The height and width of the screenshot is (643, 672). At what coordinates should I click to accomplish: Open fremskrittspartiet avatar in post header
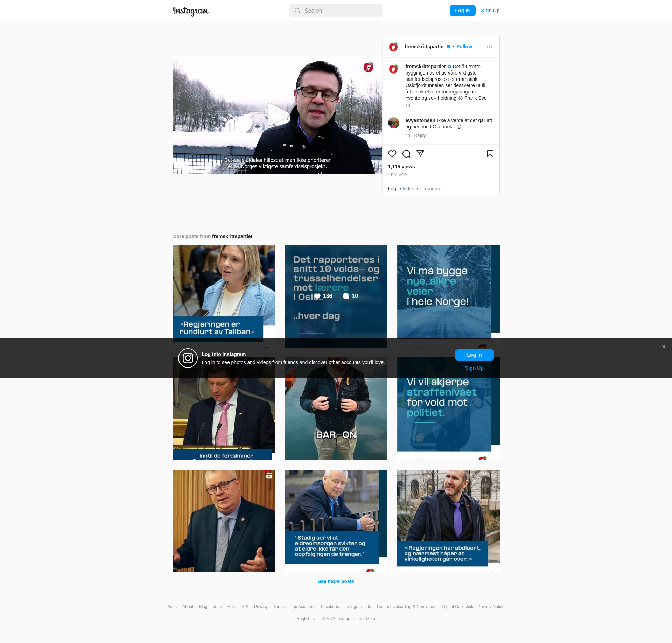click(x=394, y=47)
